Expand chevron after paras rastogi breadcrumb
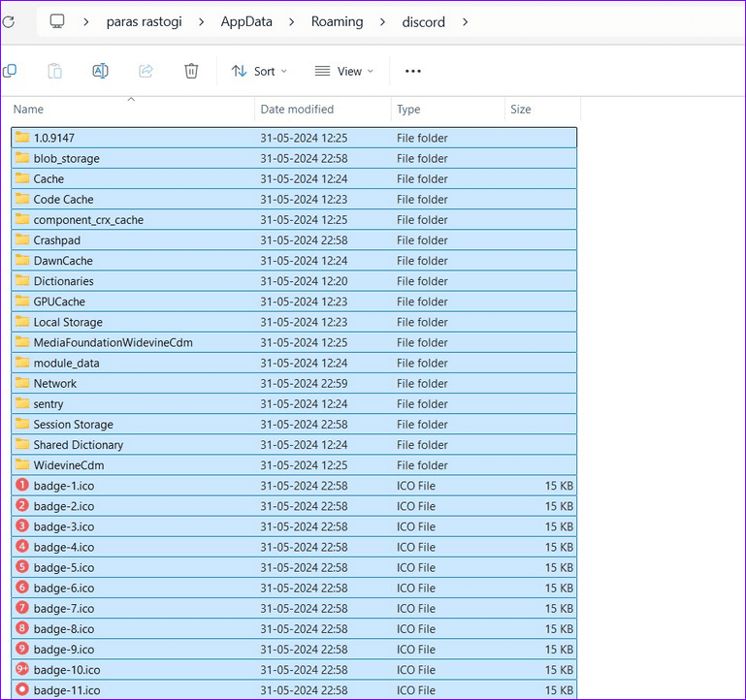The width and height of the screenshot is (746, 700). tap(202, 22)
